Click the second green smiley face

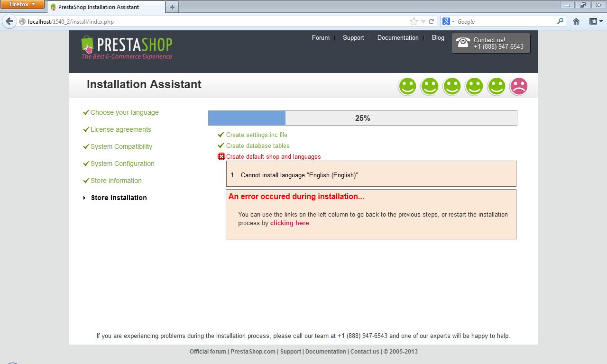(430, 87)
